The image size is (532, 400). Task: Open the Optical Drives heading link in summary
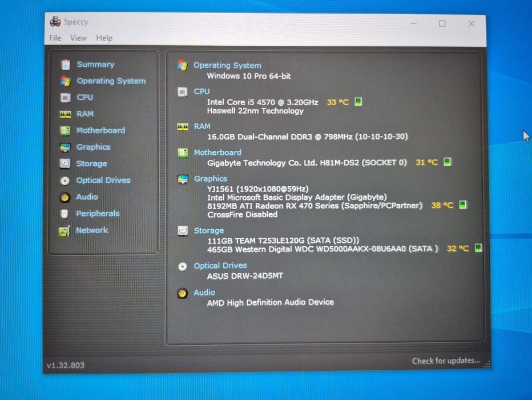220,265
